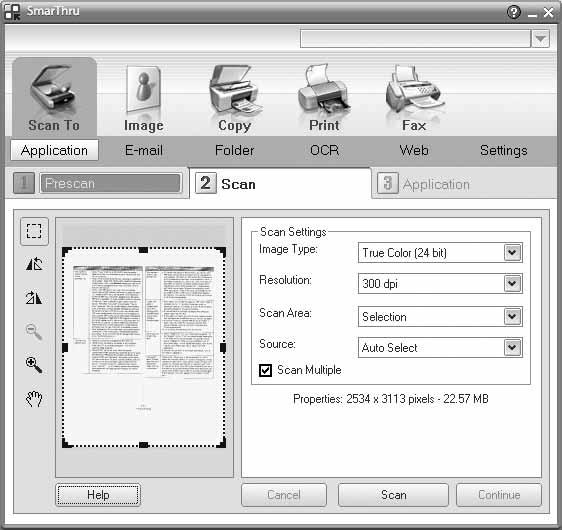
Task: Switch to the E-mail tab
Action: coord(144,150)
